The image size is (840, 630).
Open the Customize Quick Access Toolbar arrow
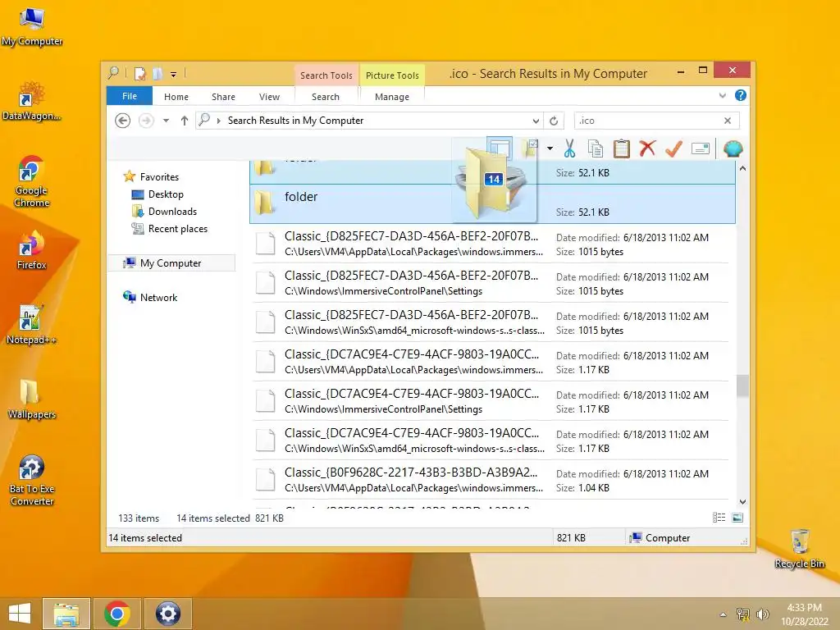tap(173, 75)
